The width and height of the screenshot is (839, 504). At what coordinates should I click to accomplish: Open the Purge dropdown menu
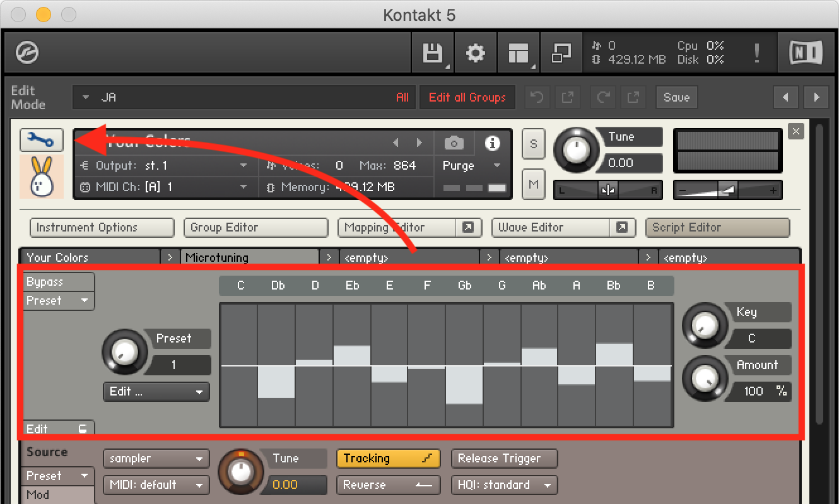(x=471, y=165)
